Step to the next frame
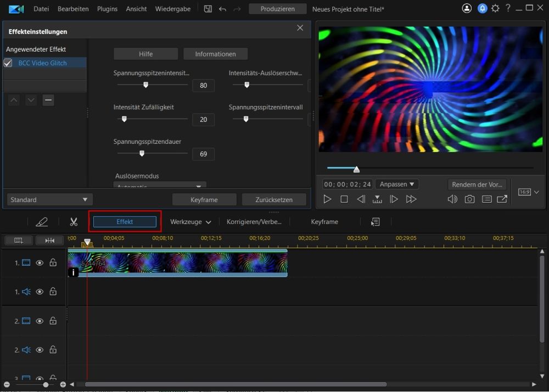 394,199
